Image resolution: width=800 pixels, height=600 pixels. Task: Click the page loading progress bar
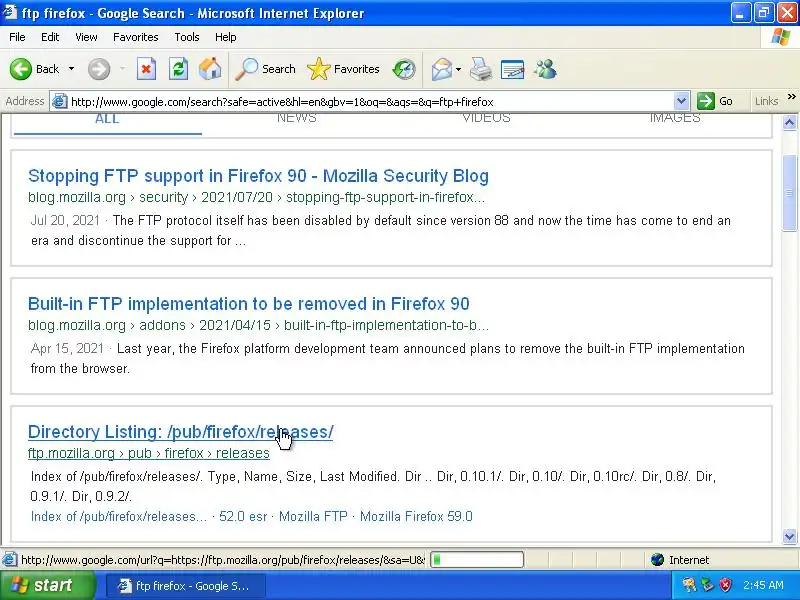point(477,560)
